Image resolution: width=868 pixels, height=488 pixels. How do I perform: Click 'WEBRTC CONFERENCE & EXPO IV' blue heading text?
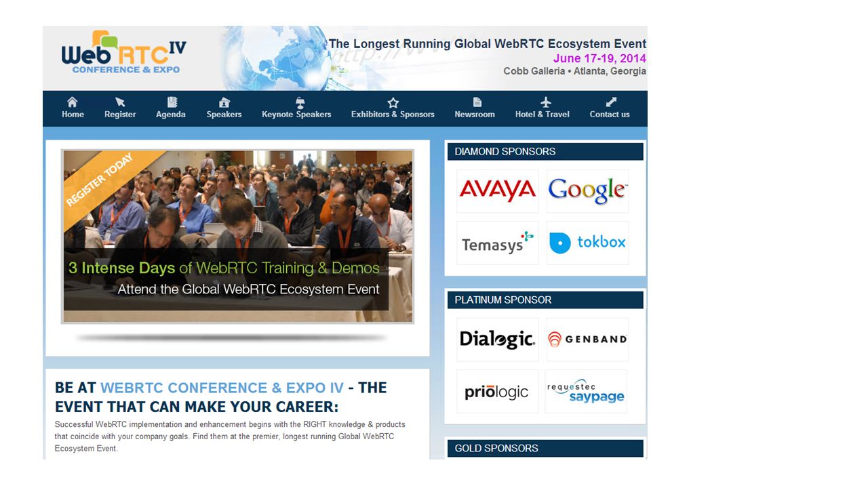[222, 388]
